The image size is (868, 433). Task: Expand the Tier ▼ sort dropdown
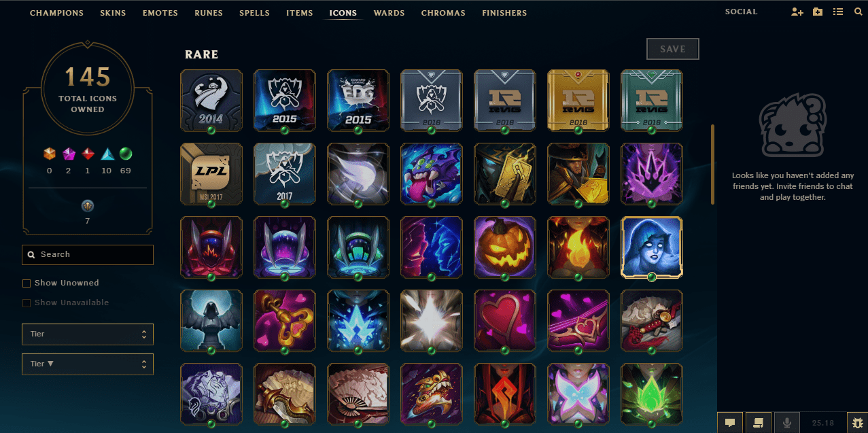(88, 364)
